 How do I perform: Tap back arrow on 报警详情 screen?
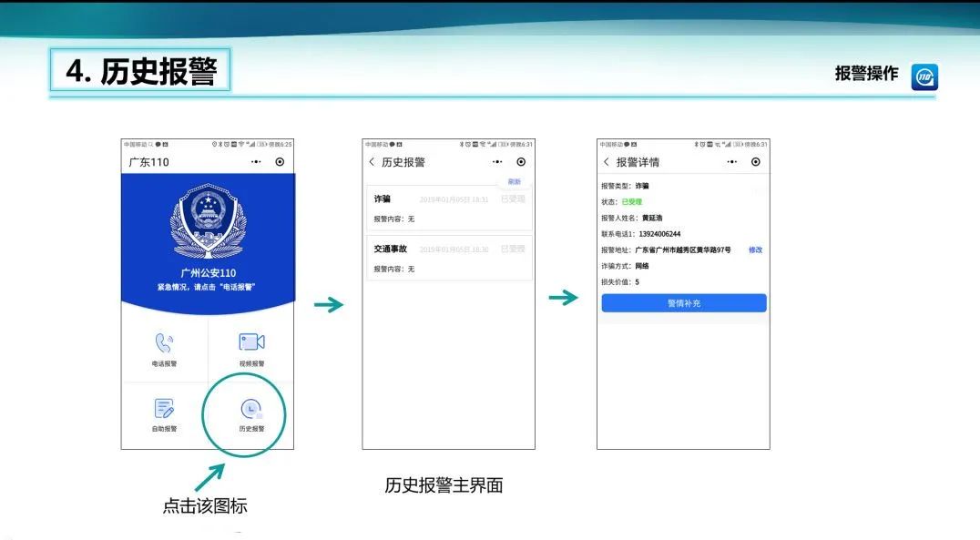607,162
